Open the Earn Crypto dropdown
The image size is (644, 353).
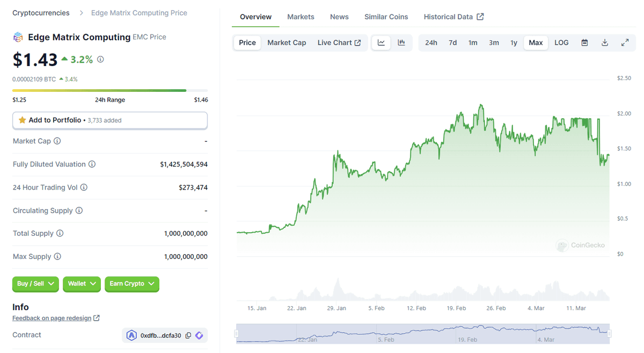(132, 284)
